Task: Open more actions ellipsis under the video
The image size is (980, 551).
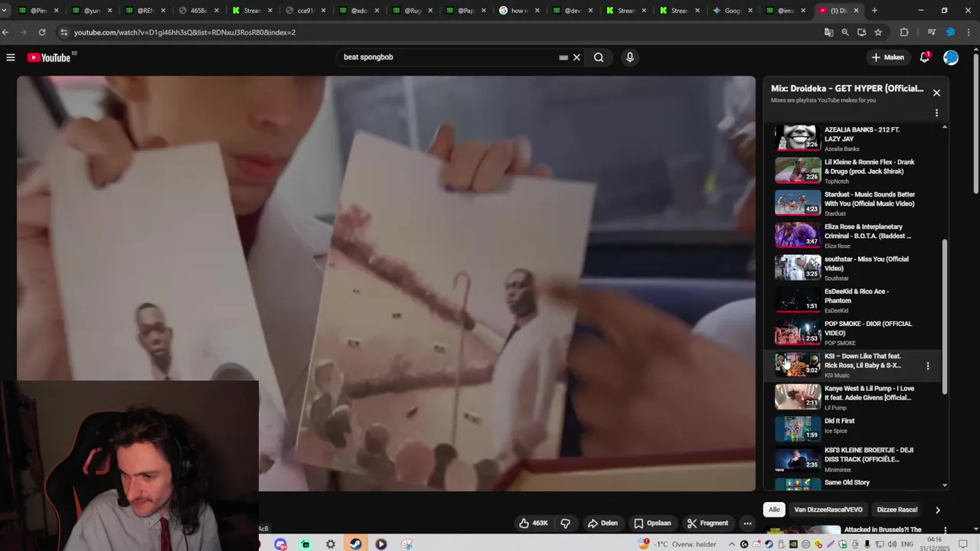Action: point(747,523)
